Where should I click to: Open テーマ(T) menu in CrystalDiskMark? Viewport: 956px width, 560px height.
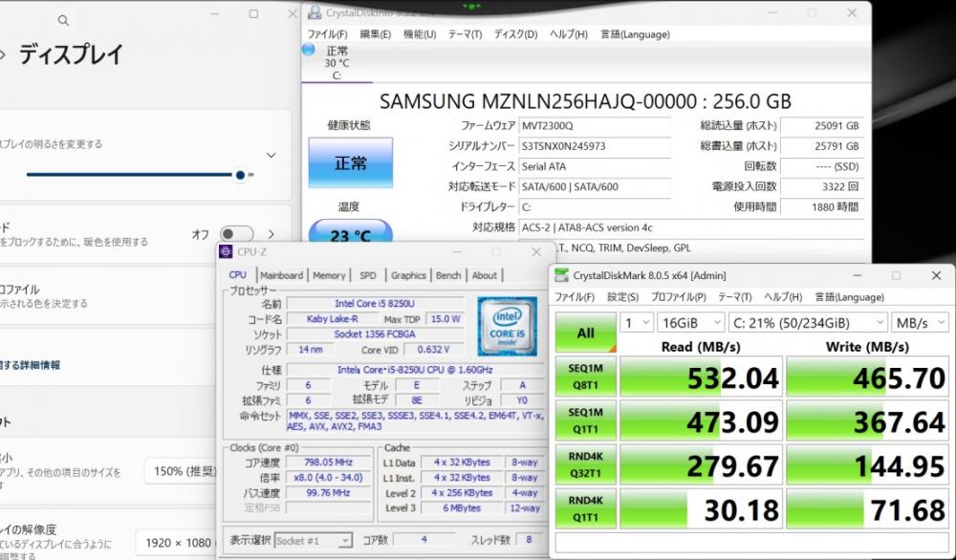[734, 297]
